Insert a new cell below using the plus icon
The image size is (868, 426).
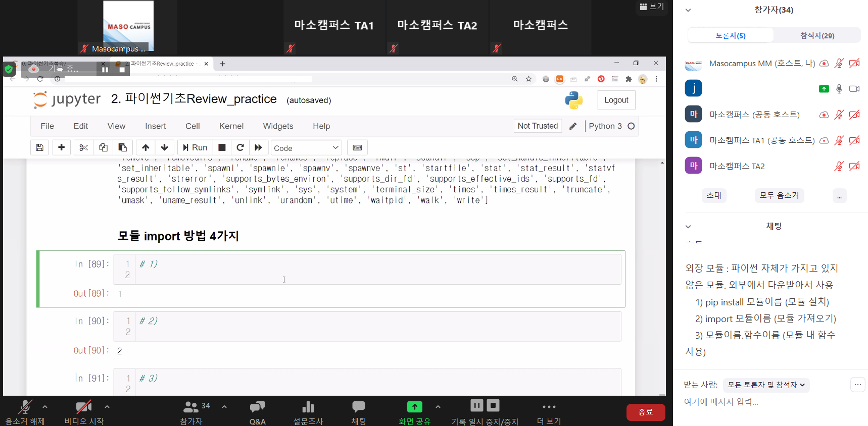pyautogui.click(x=62, y=147)
